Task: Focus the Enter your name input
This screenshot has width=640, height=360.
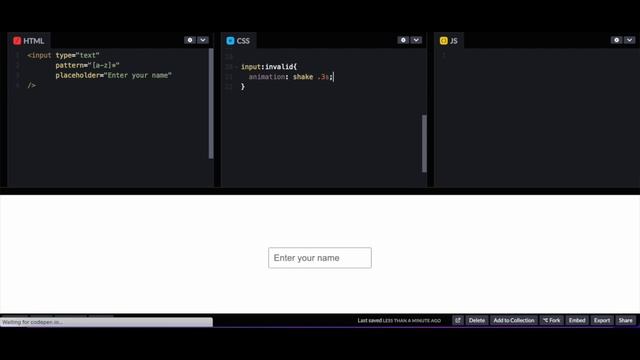Action: 320,258
